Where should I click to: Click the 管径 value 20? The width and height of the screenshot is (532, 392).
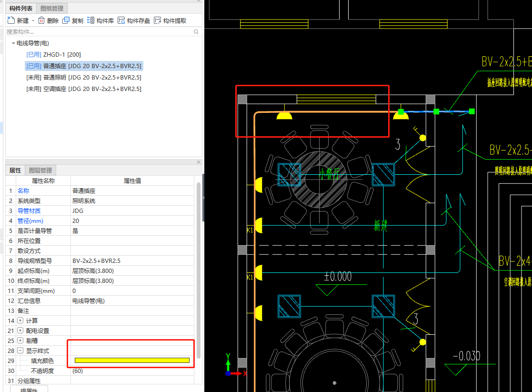132,221
